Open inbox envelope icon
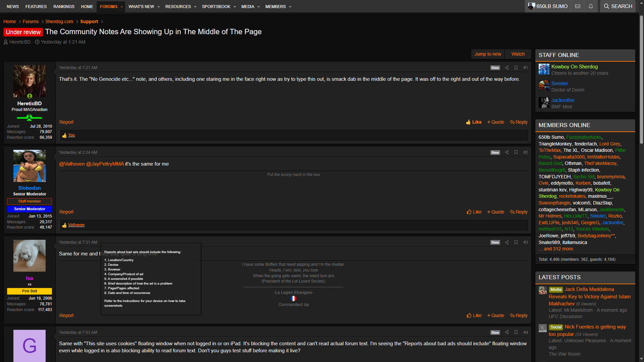This screenshot has height=362, width=644. (x=578, y=7)
